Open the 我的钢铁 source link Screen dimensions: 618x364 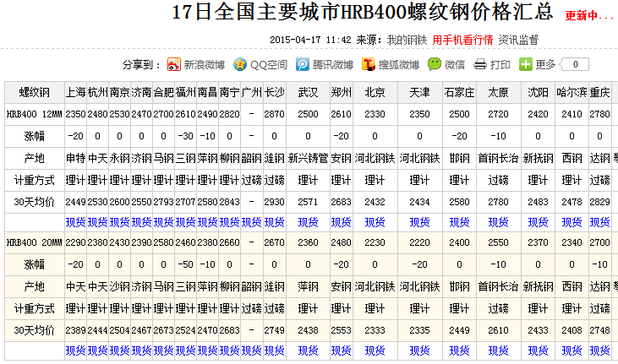pos(407,40)
